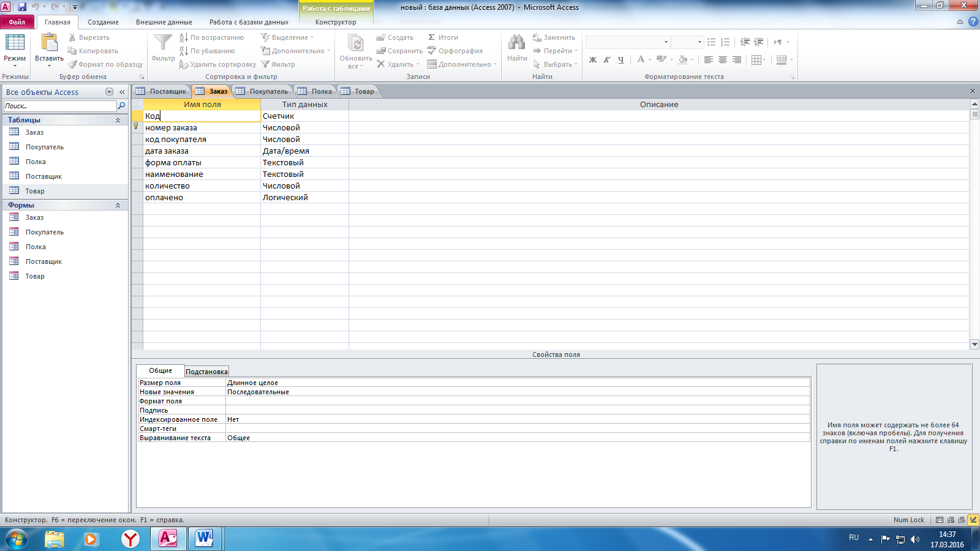This screenshot has height=551, width=980.
Task: Close the Заказ table document
Action: click(973, 91)
